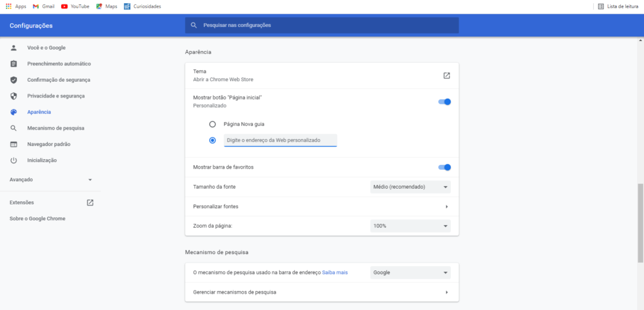Screen dimensions: 644x310
Task: Open Sobre o Google Chrome page
Action: pos(37,219)
